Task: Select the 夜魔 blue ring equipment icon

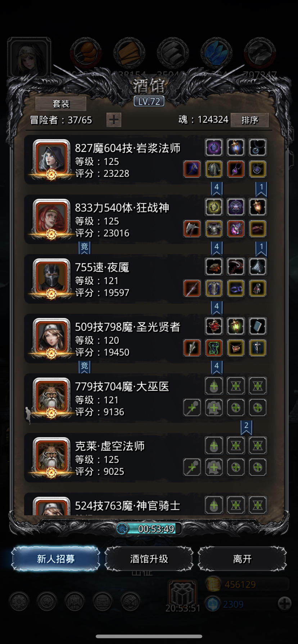Action: coord(236,288)
